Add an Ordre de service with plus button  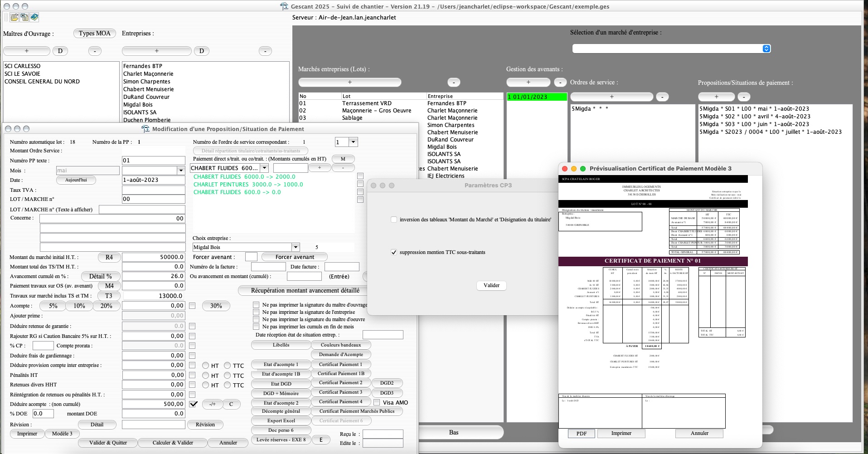point(611,97)
